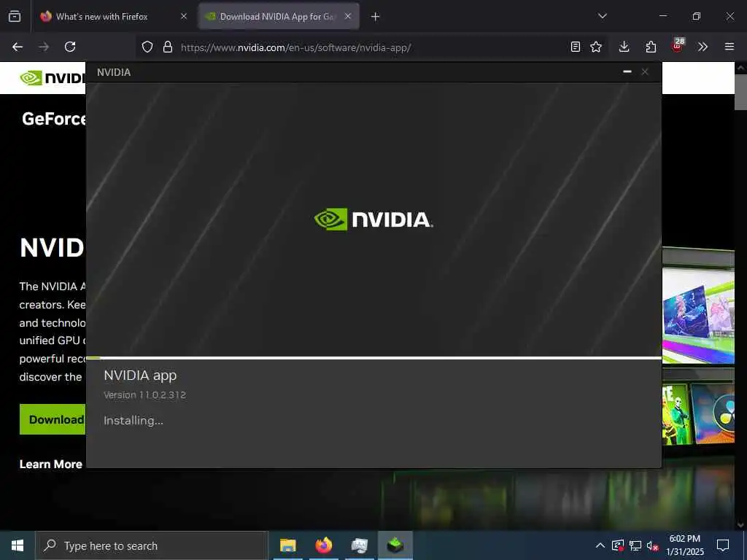
Task: Click NVIDIA logo on webpage header
Action: 53,77
